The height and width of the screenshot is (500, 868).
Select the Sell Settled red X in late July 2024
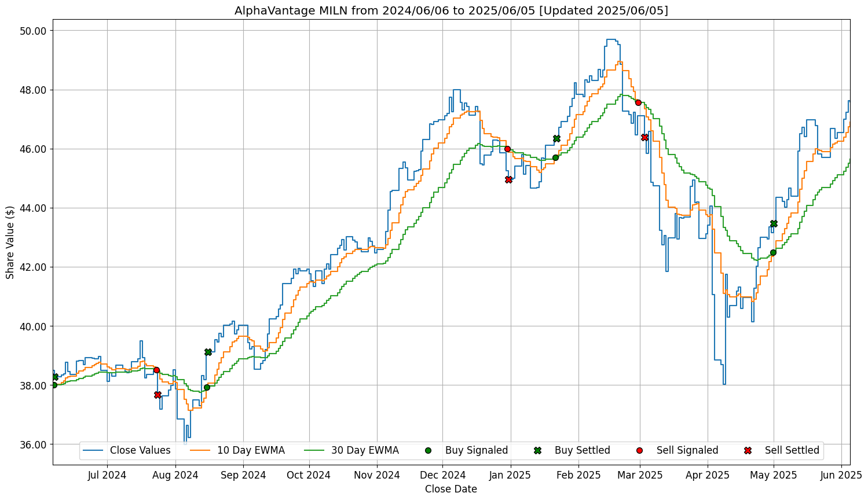158,395
